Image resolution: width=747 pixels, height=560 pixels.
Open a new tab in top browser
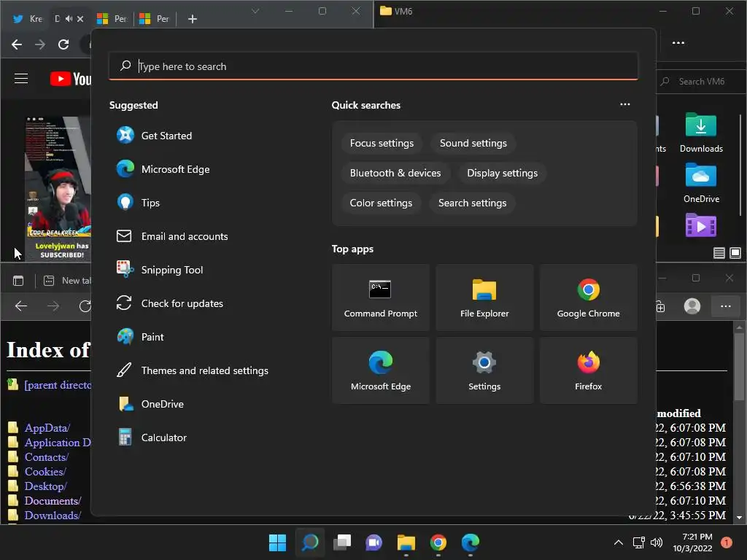(x=193, y=19)
